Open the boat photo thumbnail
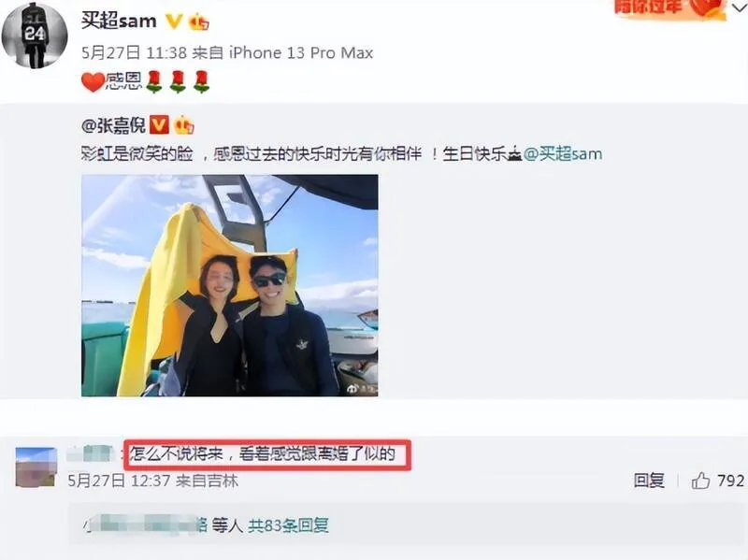The image size is (748, 560). (x=230, y=285)
